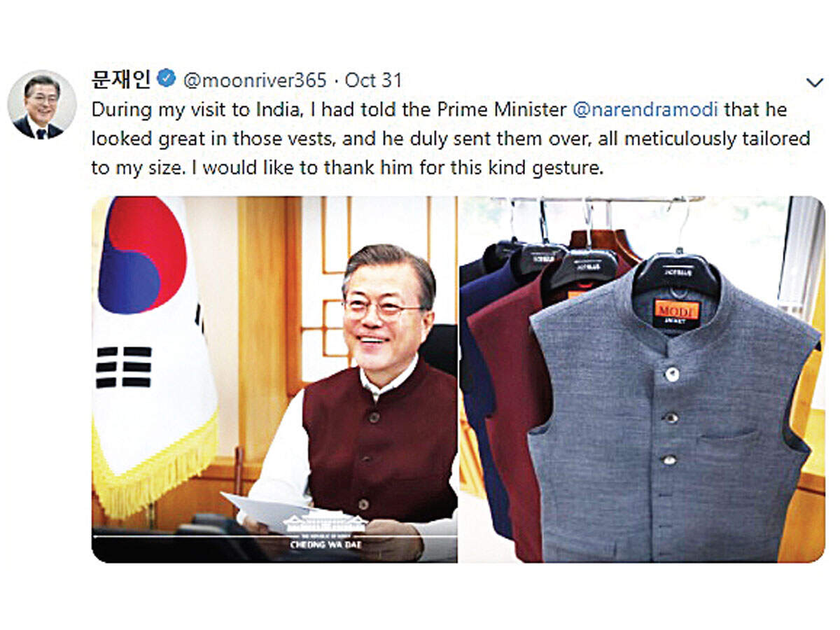This screenshot has width=840, height=630.
Task: Click the blue verified badge
Action: 167,80
